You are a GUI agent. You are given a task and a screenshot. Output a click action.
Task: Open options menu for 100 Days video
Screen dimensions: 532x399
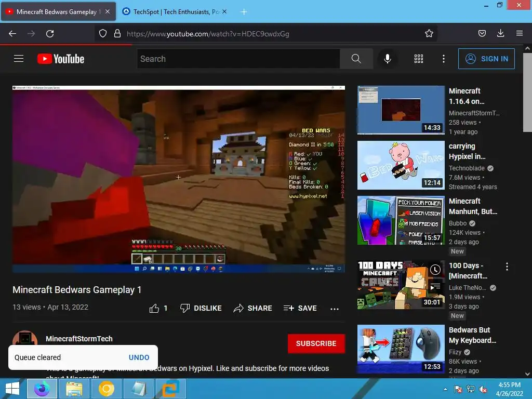coord(507,267)
